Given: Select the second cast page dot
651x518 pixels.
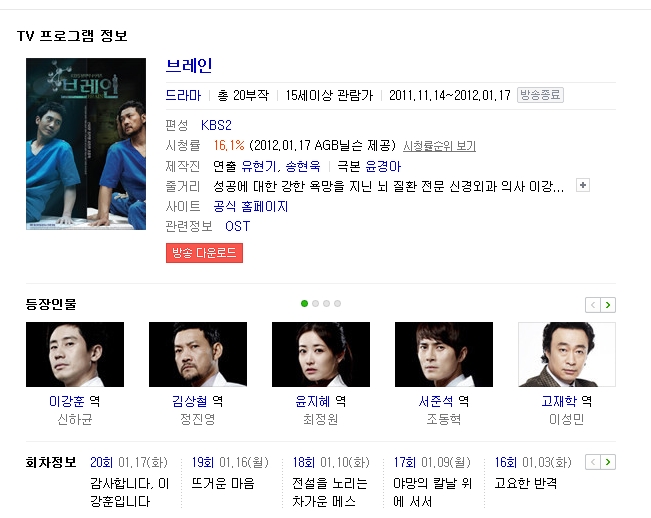Looking at the screenshot, I should (x=316, y=303).
